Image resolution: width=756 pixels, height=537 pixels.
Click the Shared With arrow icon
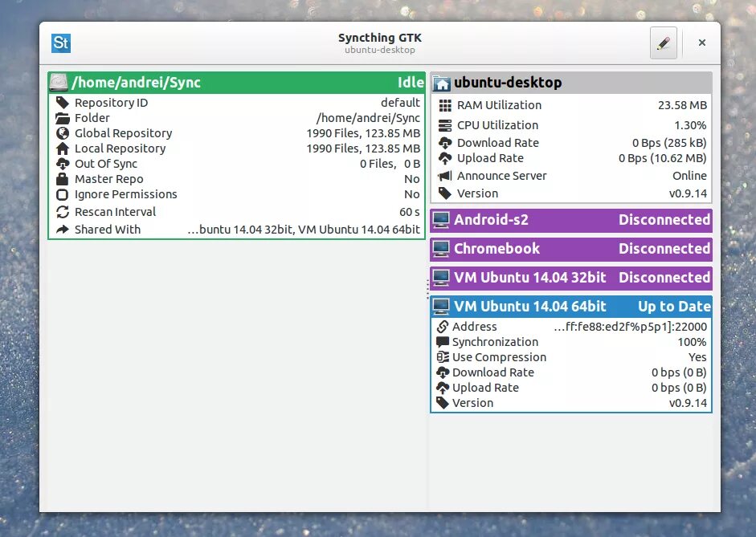[62, 230]
